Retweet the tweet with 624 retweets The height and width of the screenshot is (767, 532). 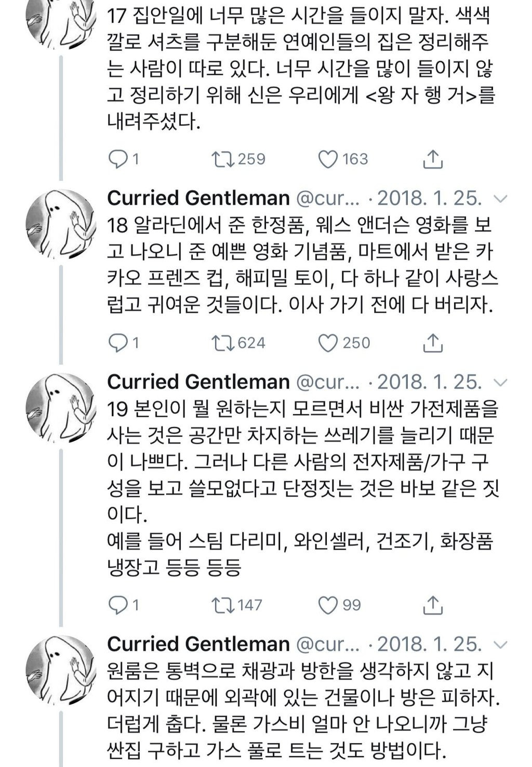pyautogui.click(x=223, y=343)
